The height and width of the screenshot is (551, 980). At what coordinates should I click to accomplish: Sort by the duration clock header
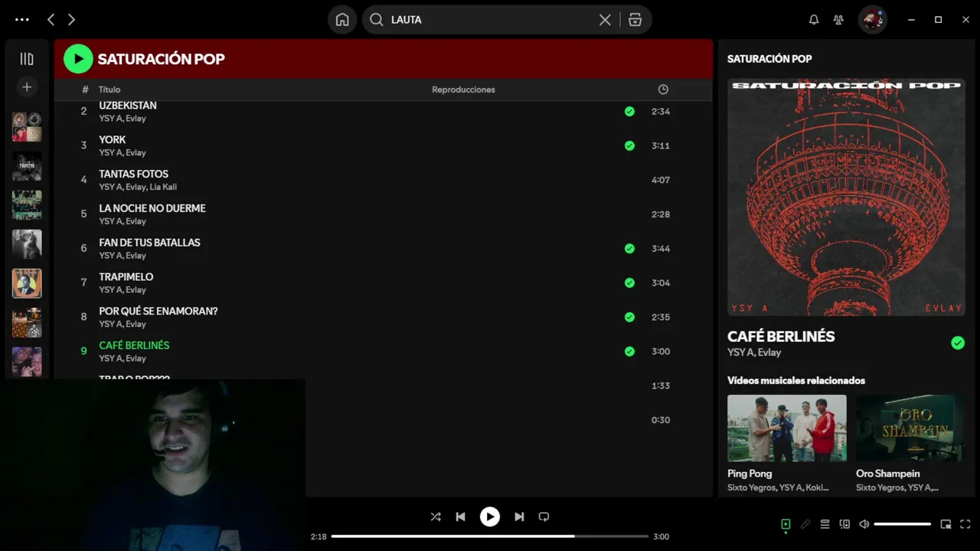663,90
